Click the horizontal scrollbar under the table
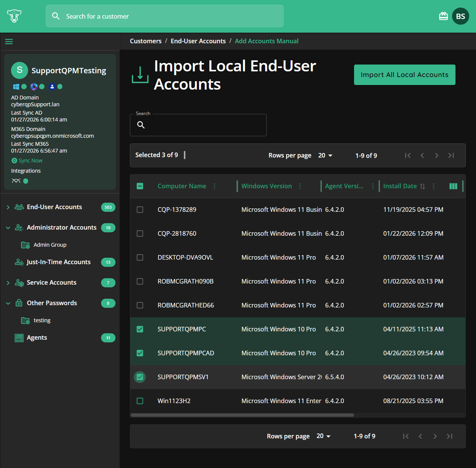 click(242, 415)
